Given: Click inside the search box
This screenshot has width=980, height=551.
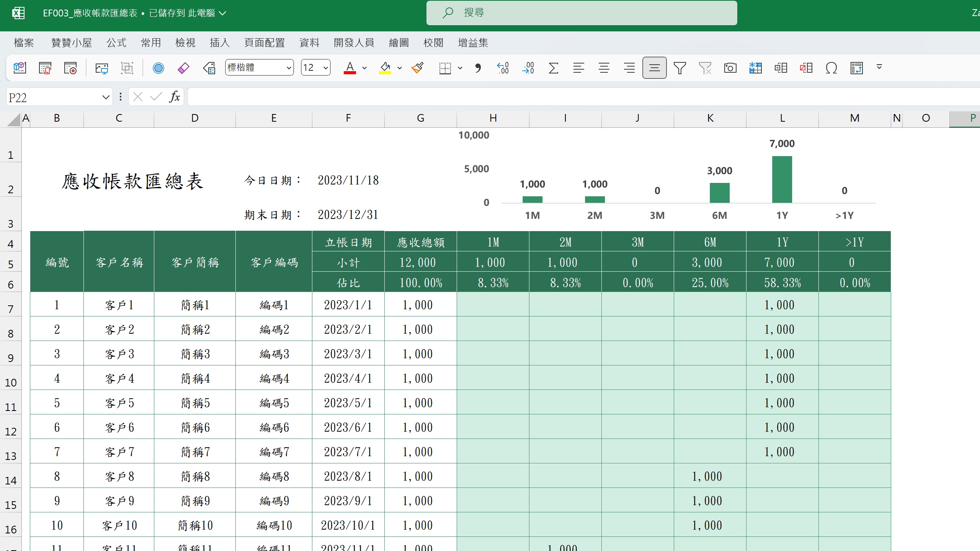Looking at the screenshot, I should coord(582,12).
